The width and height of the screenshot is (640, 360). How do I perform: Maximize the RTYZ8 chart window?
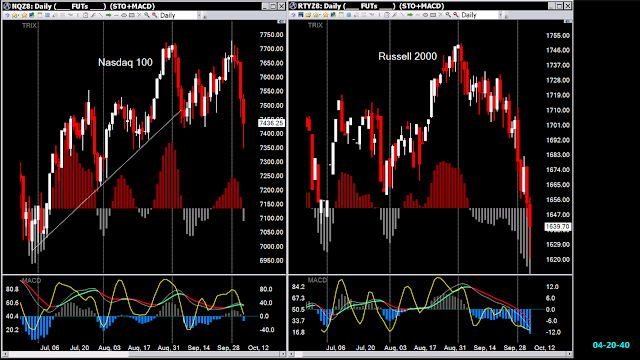[x=559, y=6]
